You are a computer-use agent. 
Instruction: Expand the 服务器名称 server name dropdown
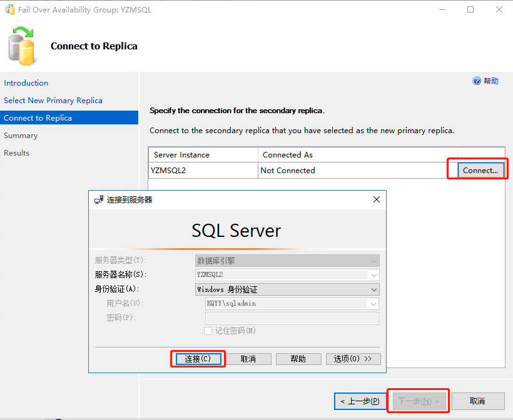coord(374,275)
